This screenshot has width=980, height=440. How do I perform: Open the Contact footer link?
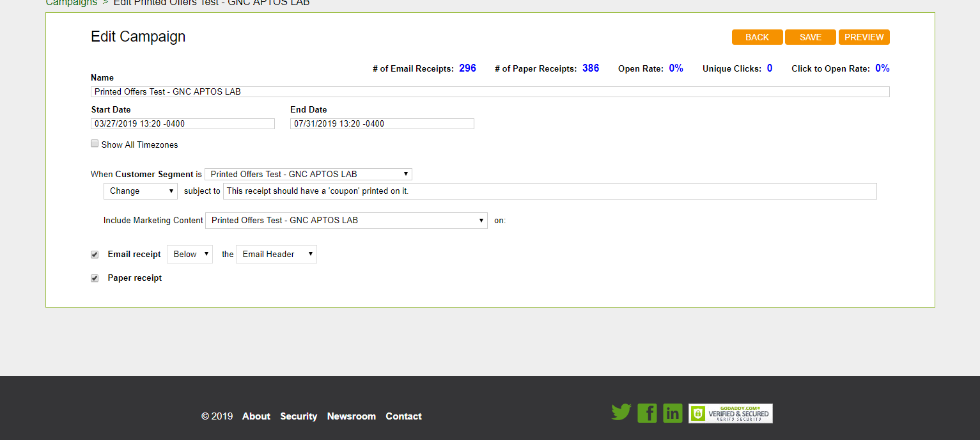click(403, 416)
